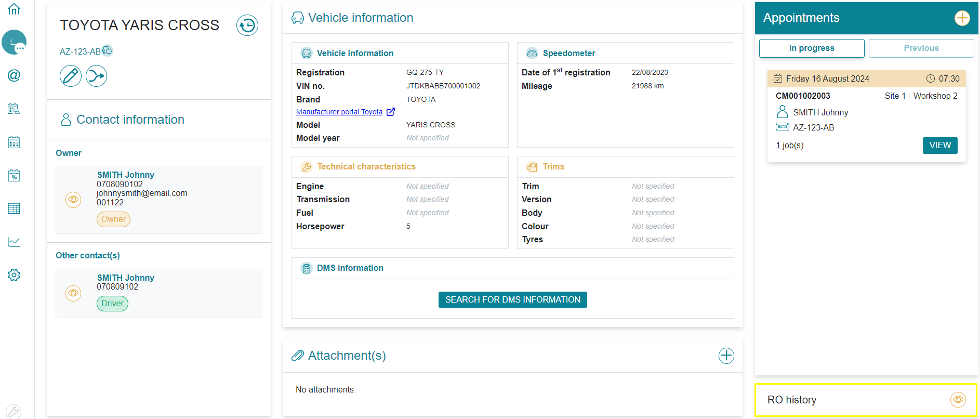Click the Driver badge
This screenshot has height=419, width=980.
[112, 303]
